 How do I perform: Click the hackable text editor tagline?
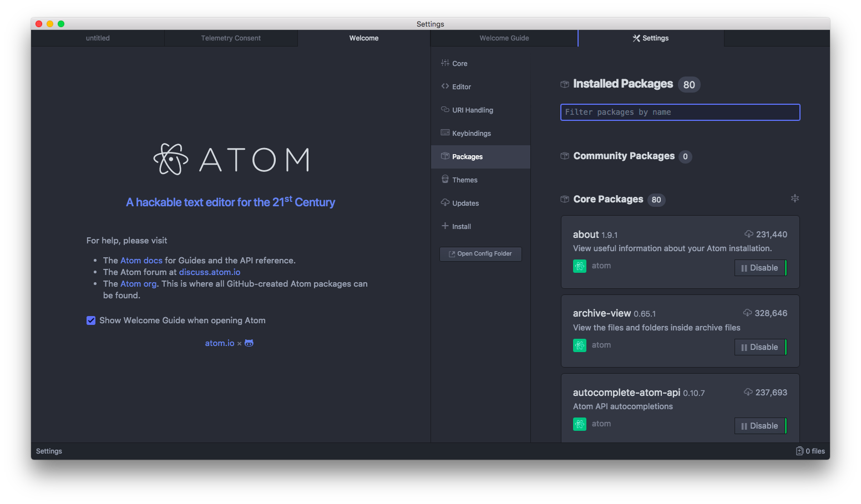(230, 202)
